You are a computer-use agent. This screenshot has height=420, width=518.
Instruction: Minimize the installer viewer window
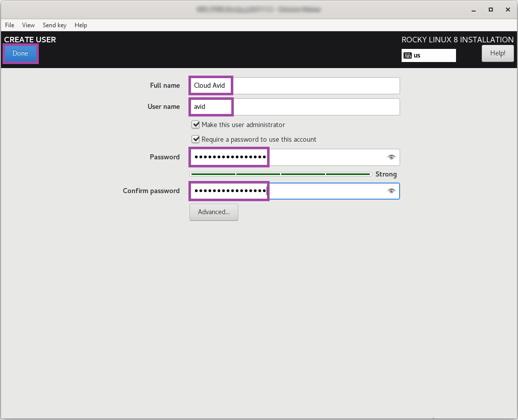pos(473,10)
